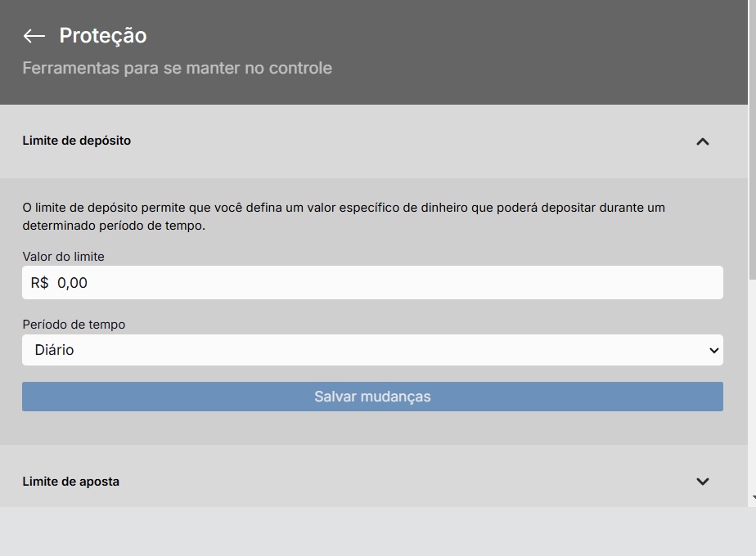This screenshot has width=756, height=556.
Task: Click the vertical scrollbar thumb
Action: 751,139
